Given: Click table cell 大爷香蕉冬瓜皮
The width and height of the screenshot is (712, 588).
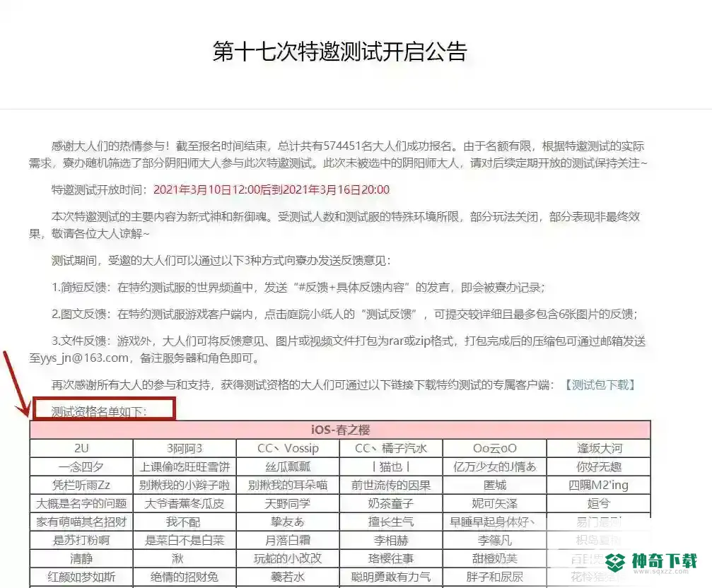Looking at the screenshot, I should click(185, 504).
